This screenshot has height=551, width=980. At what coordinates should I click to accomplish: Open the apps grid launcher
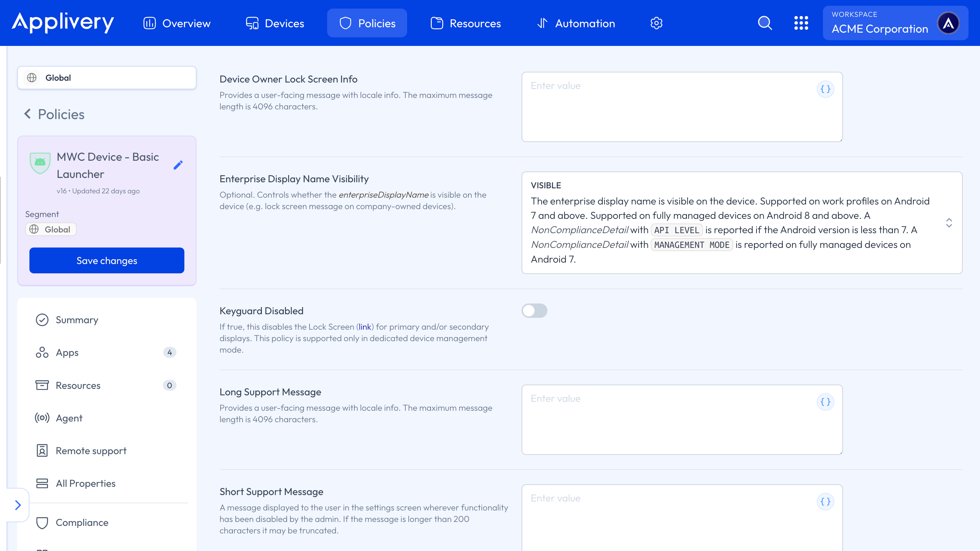tap(801, 23)
